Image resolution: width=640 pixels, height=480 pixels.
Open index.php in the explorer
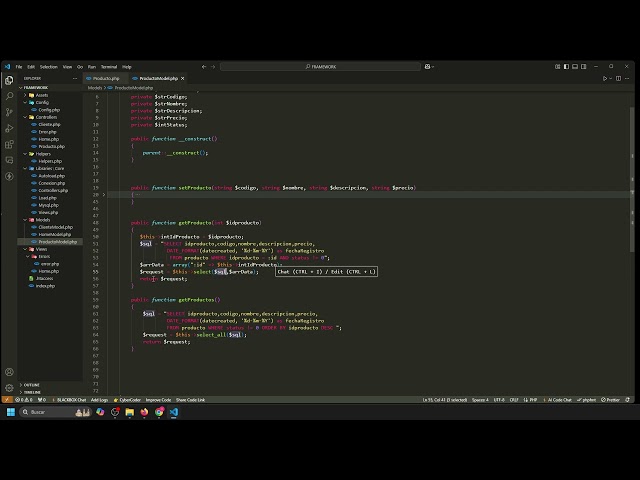(x=45, y=286)
